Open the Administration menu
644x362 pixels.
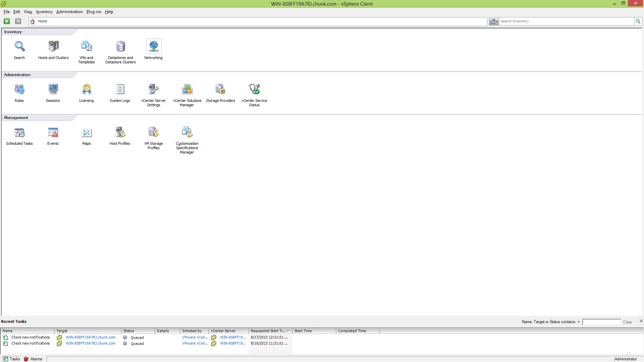[69, 12]
